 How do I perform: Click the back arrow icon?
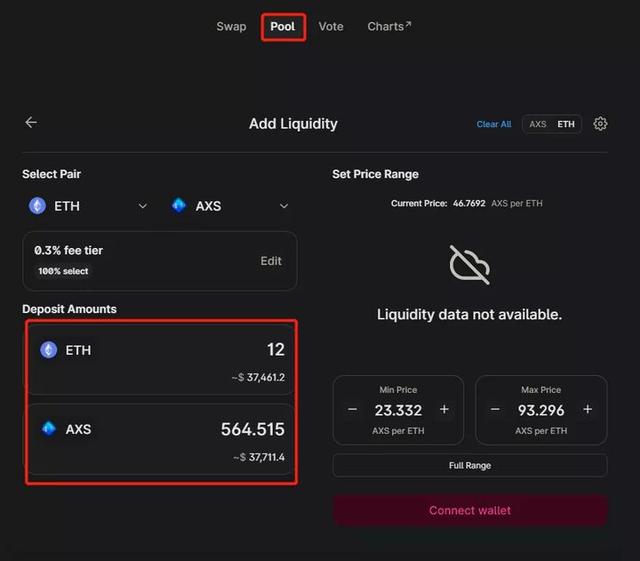[x=31, y=122]
